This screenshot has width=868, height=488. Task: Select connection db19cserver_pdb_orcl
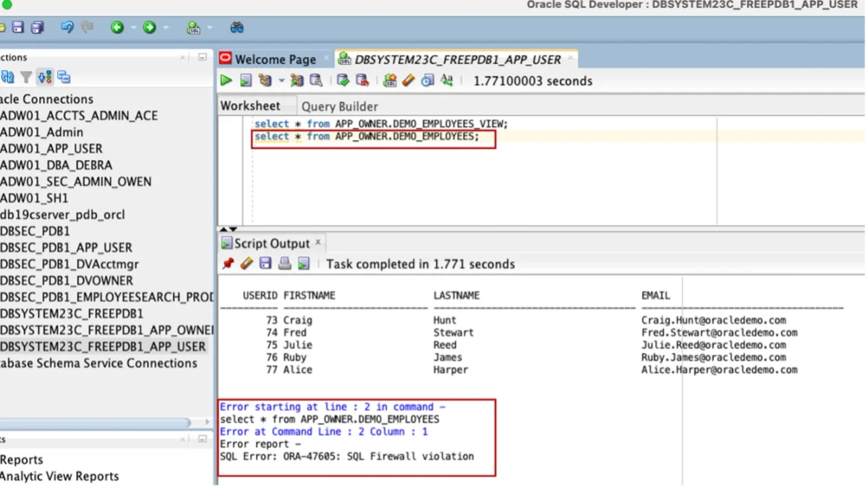click(x=62, y=215)
